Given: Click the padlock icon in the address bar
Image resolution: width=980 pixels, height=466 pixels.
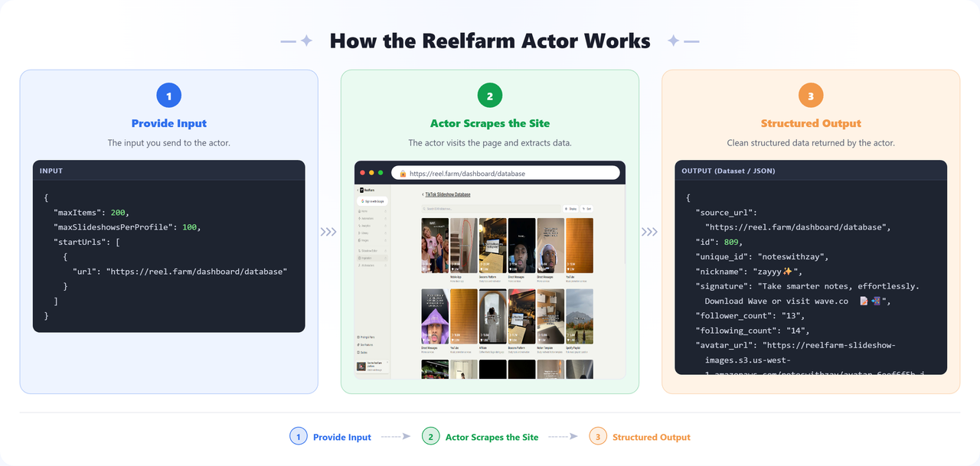Looking at the screenshot, I should (x=403, y=174).
